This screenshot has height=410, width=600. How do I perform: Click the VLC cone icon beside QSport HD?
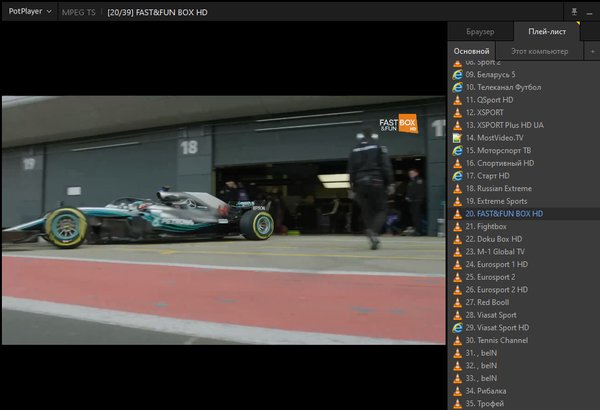click(457, 100)
